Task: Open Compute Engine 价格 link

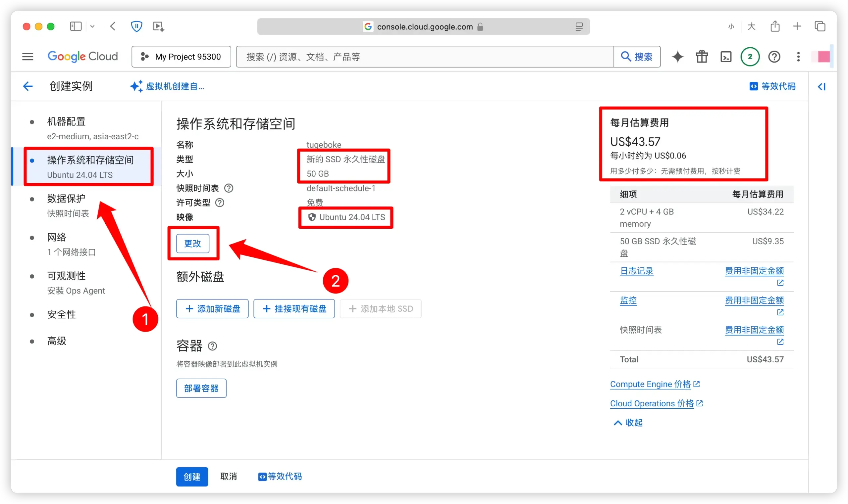Action: (655, 384)
